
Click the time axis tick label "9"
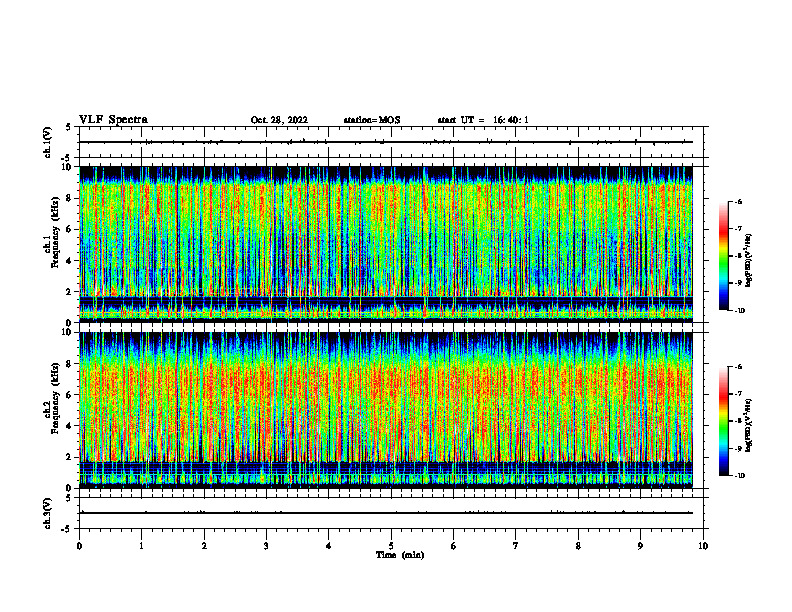(x=640, y=546)
